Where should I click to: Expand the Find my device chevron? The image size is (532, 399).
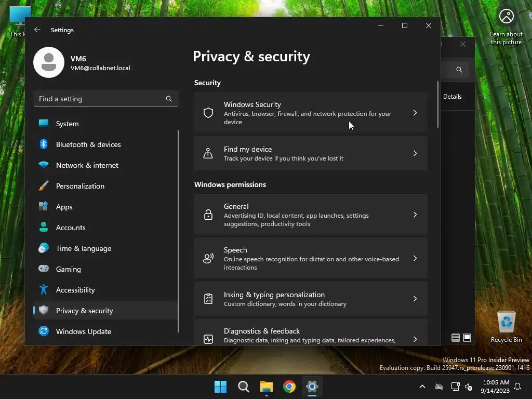(x=415, y=153)
